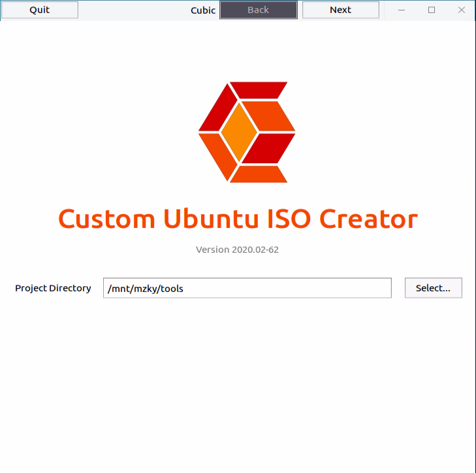This screenshot has height=473, width=476.
Task: Minimize the Cubic window
Action: pos(402,10)
